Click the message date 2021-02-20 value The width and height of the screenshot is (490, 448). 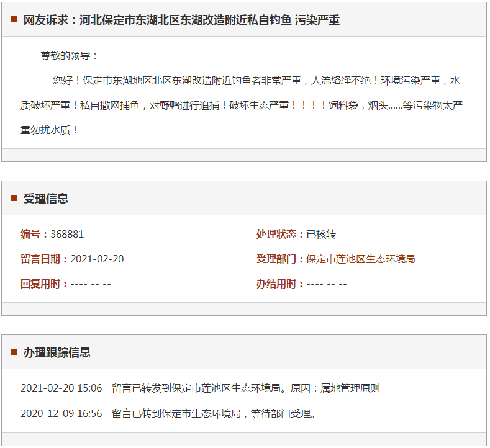[97, 259]
